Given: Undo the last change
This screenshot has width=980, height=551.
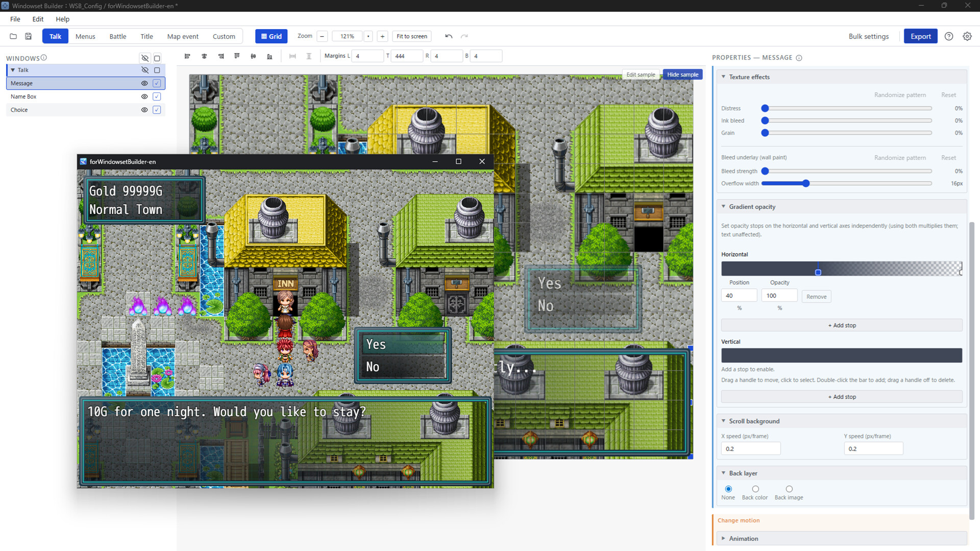Looking at the screenshot, I should click(449, 36).
